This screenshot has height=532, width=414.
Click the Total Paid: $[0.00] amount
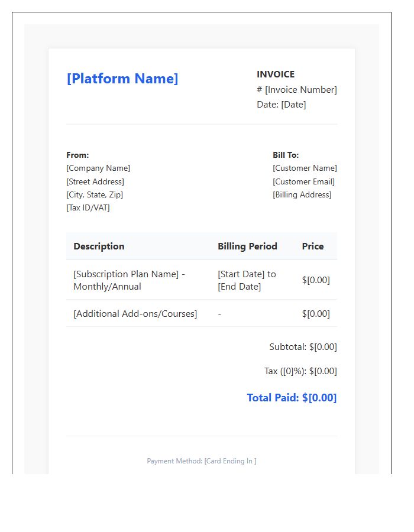tap(292, 398)
